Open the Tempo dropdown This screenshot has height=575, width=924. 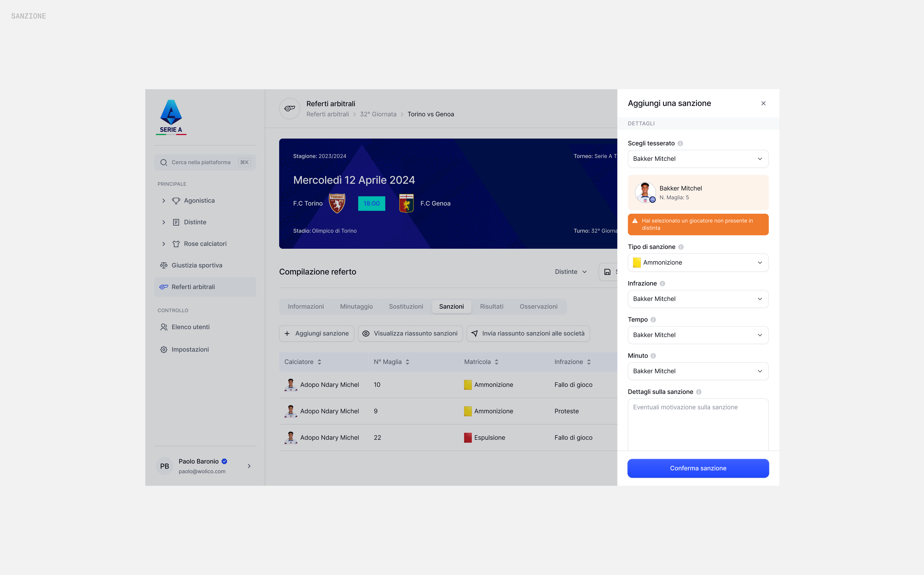(x=698, y=335)
